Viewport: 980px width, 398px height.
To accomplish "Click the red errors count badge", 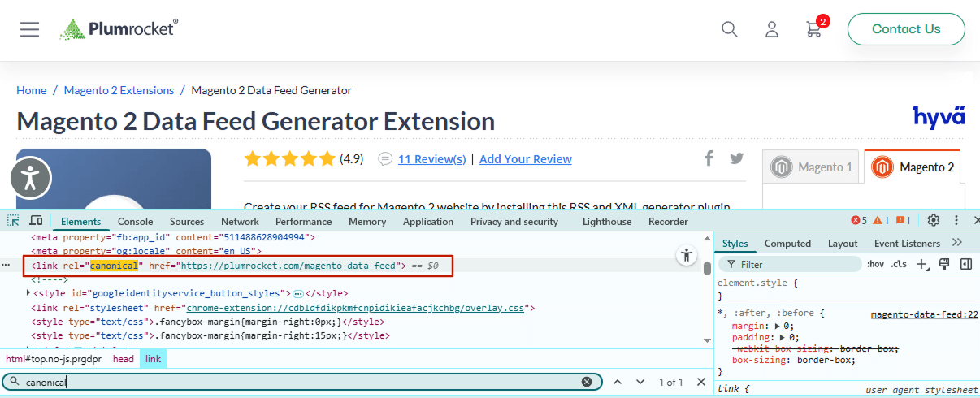I will (x=859, y=221).
